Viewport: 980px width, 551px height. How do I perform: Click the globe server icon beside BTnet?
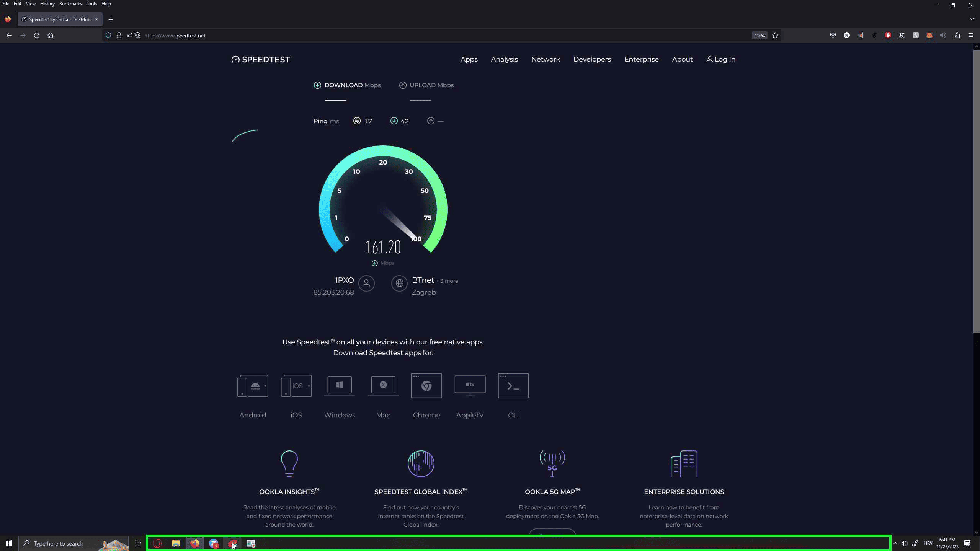(399, 283)
